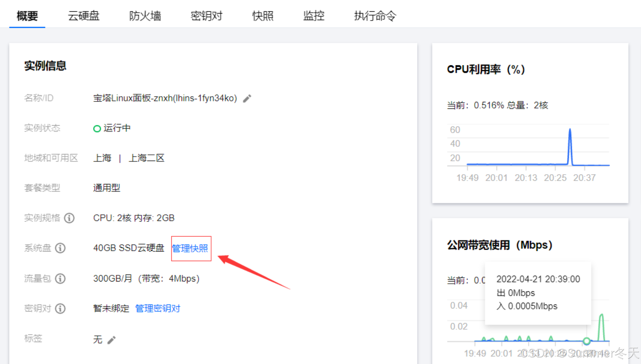The width and height of the screenshot is (641, 364).
Task: Edit the tags pencil icon next to 无
Action: tap(112, 340)
